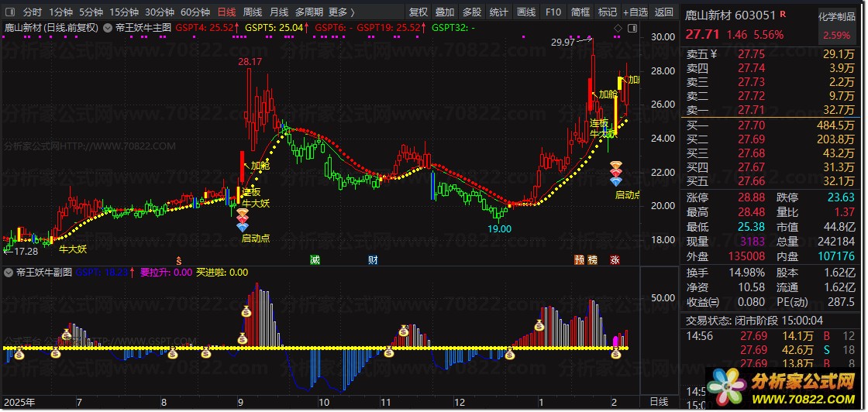The image size is (868, 412).
Task: Toggle the 复权 price adjustment option
Action: [x=418, y=12]
